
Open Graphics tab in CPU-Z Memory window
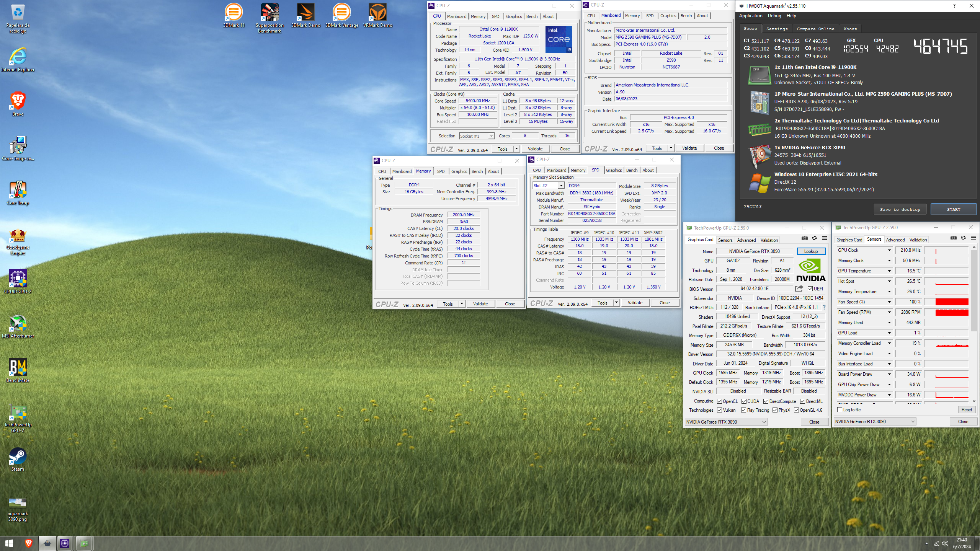(459, 171)
